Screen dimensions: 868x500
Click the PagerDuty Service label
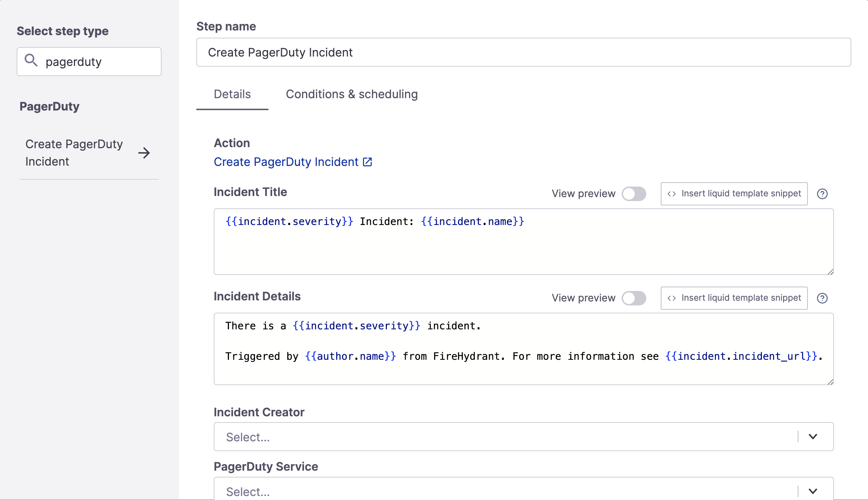point(266,467)
